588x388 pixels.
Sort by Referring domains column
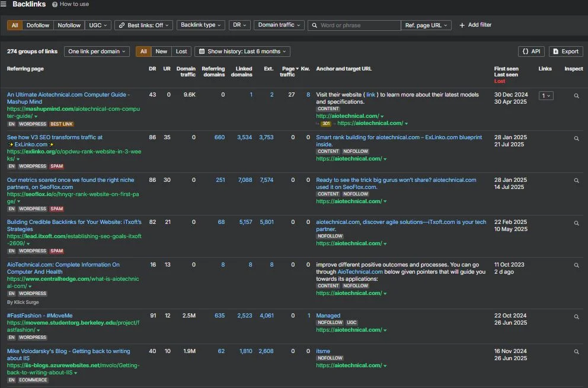pyautogui.click(x=213, y=72)
